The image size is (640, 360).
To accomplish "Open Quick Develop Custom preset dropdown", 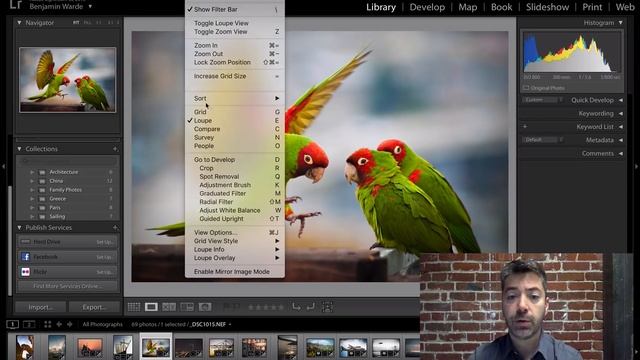I will pyautogui.click(x=542, y=100).
